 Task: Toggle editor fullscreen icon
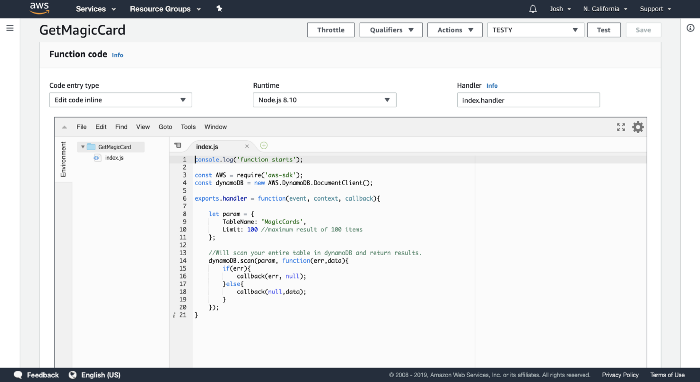tap(621, 127)
